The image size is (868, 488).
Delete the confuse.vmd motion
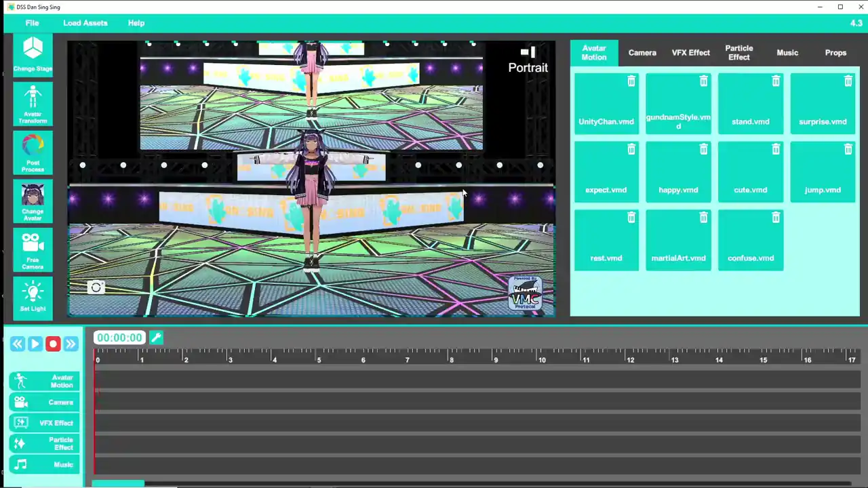click(x=776, y=218)
